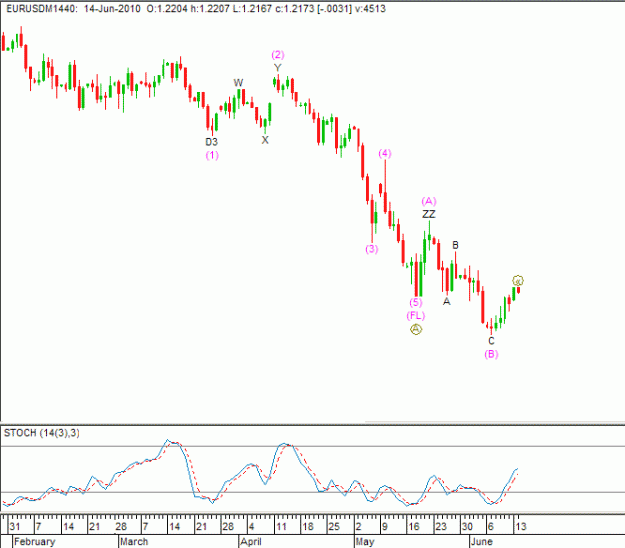The image size is (625, 548).
Task: Click the 6 date tick label
Action: click(491, 526)
